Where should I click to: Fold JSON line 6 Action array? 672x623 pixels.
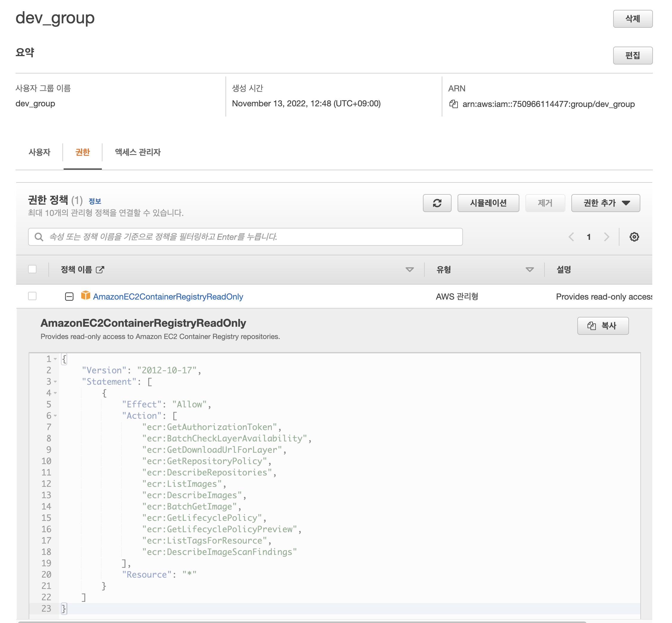(x=55, y=416)
